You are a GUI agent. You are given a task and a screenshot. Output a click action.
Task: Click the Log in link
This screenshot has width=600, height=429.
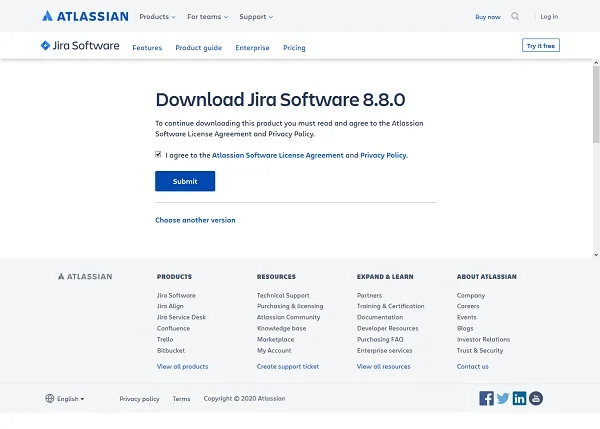tap(549, 16)
